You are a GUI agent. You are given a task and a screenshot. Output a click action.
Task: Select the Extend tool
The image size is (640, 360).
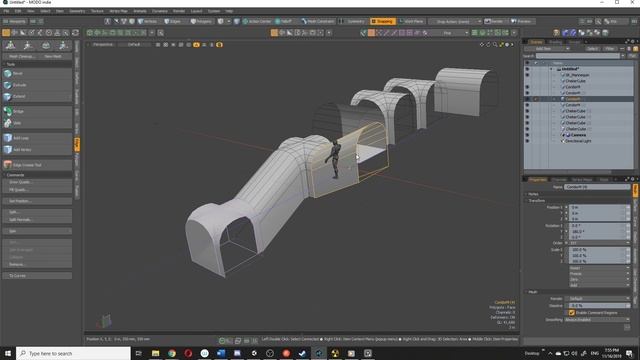(37, 96)
